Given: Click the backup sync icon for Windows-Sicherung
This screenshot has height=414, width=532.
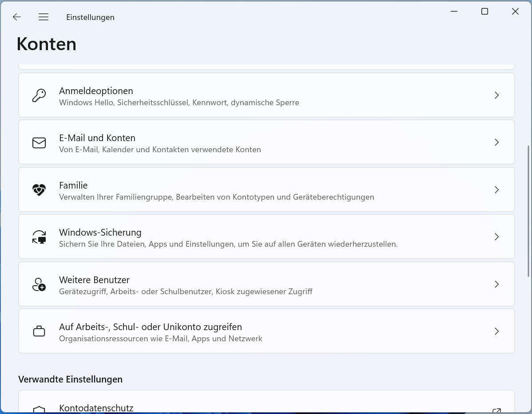Looking at the screenshot, I should point(39,237).
